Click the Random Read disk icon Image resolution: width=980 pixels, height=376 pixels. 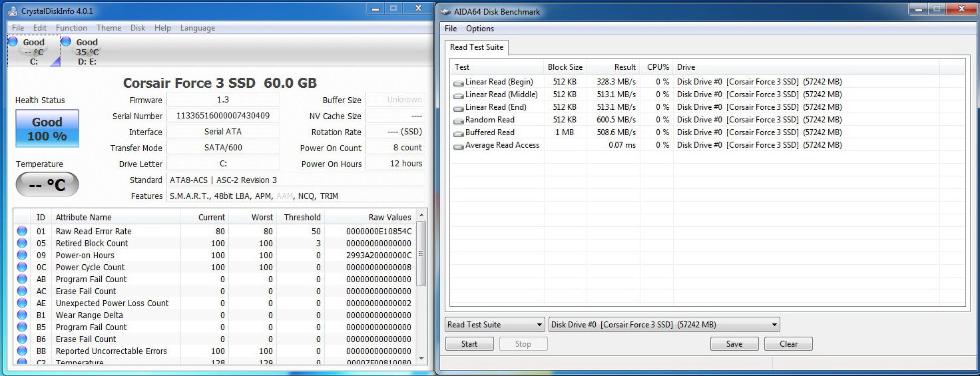(458, 120)
